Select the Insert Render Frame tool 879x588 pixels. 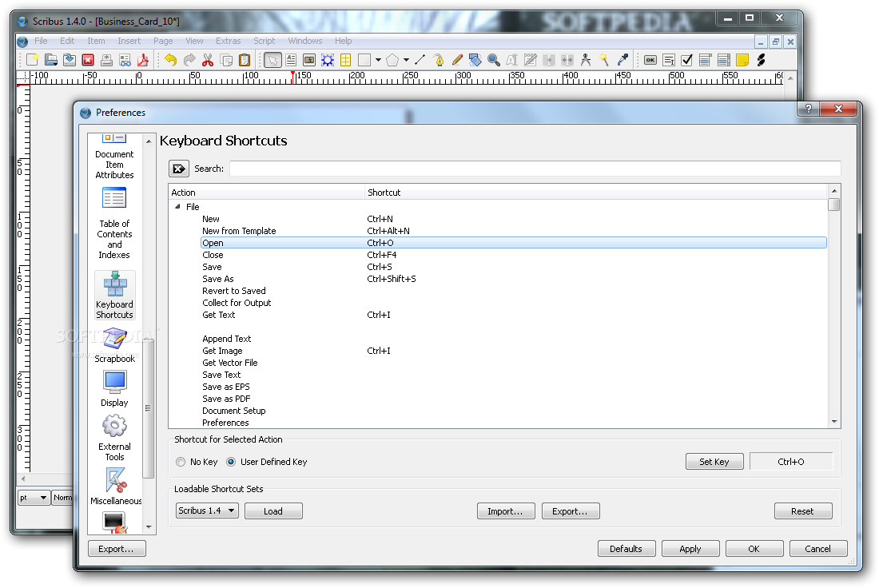[x=328, y=60]
